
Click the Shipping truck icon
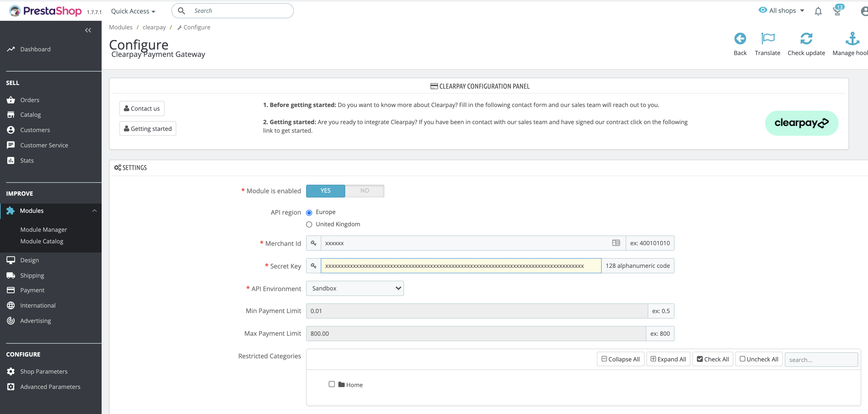coord(11,275)
